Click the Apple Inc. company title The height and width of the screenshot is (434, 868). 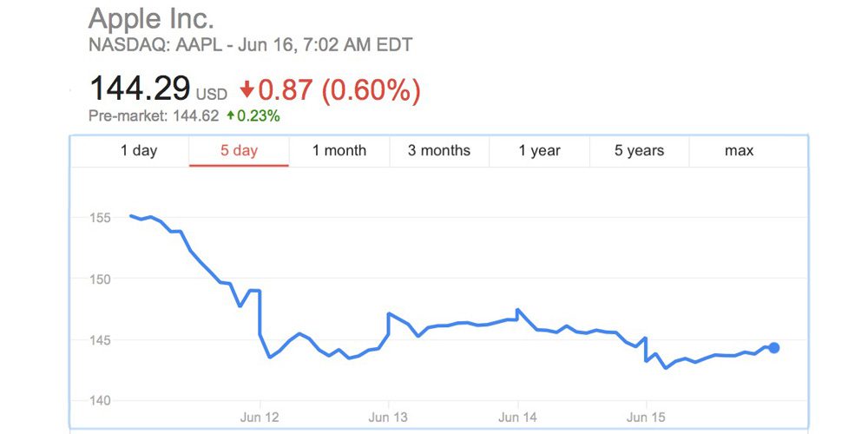tap(151, 18)
